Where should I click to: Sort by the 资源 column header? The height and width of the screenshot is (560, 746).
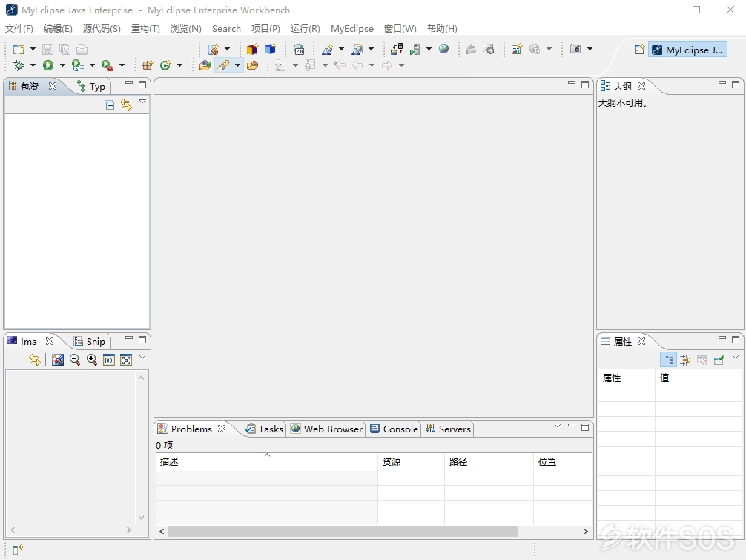point(411,461)
